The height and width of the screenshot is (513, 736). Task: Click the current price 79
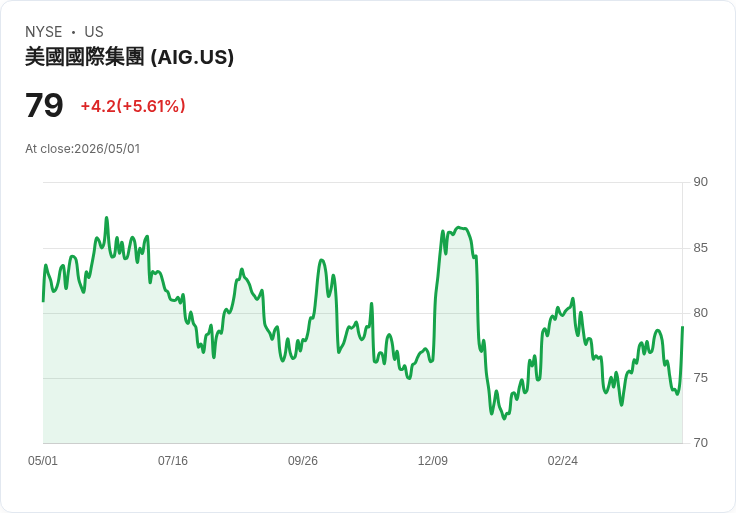[x=44, y=106]
